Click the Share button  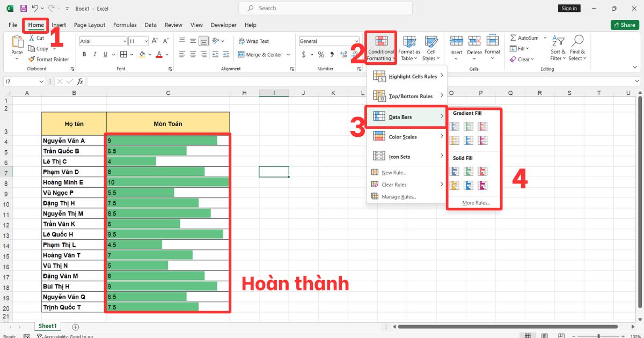point(624,25)
